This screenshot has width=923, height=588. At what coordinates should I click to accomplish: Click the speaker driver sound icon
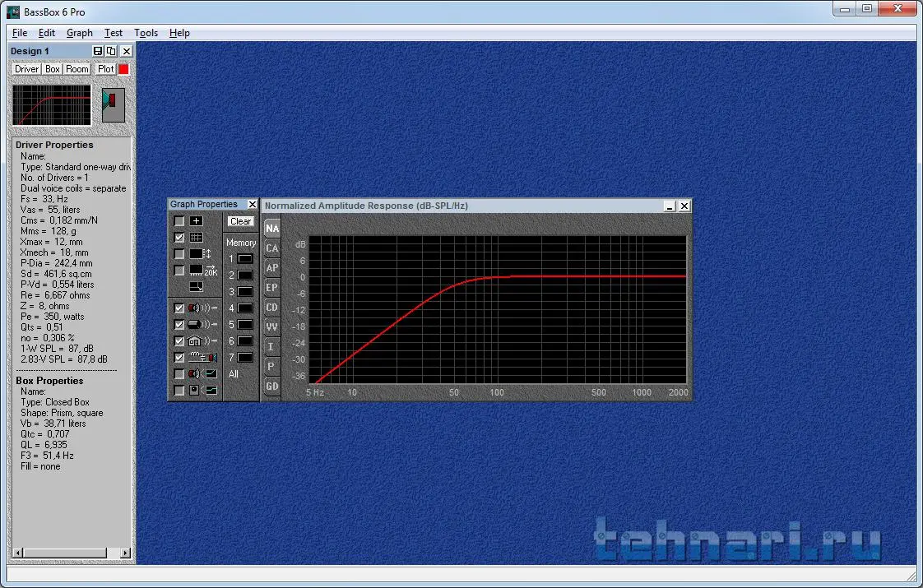pos(202,308)
